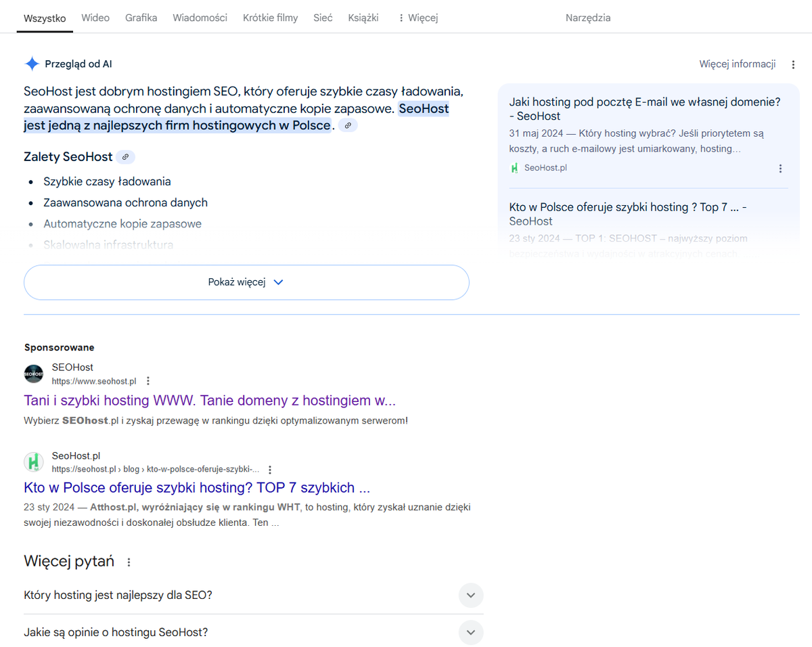Screen dimensions: 812x647
Task: Open the Więcej search filters dropdown
Action: coord(418,18)
